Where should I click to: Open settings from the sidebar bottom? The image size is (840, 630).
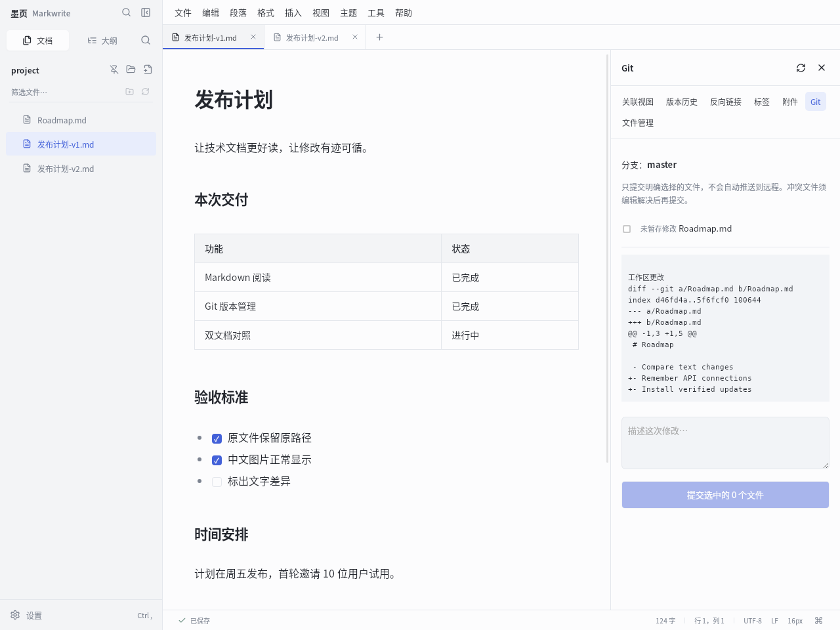(x=26, y=616)
